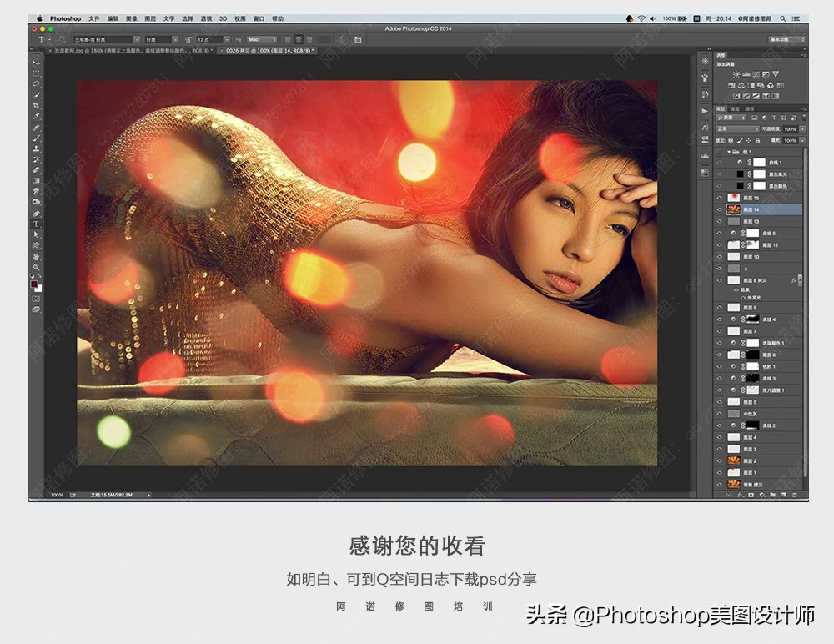Open the layer blend mode dropdown
Viewport: 834px width, 644px height.
[738, 128]
